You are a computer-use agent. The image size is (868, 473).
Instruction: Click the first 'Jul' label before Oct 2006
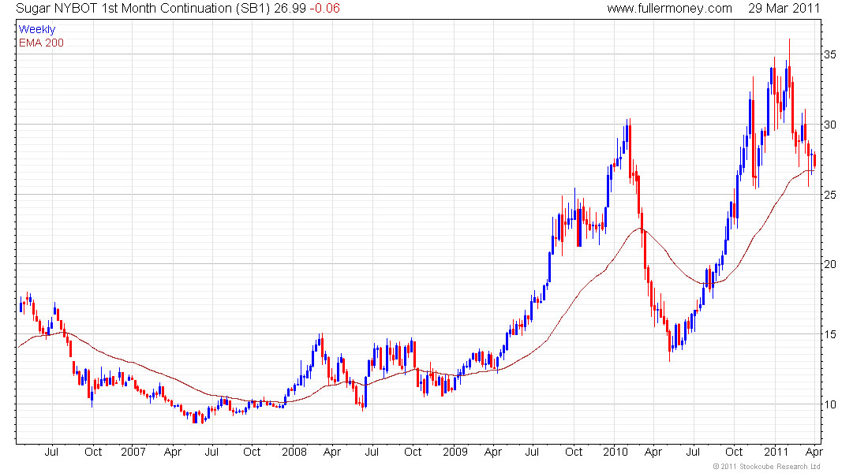coord(51,452)
